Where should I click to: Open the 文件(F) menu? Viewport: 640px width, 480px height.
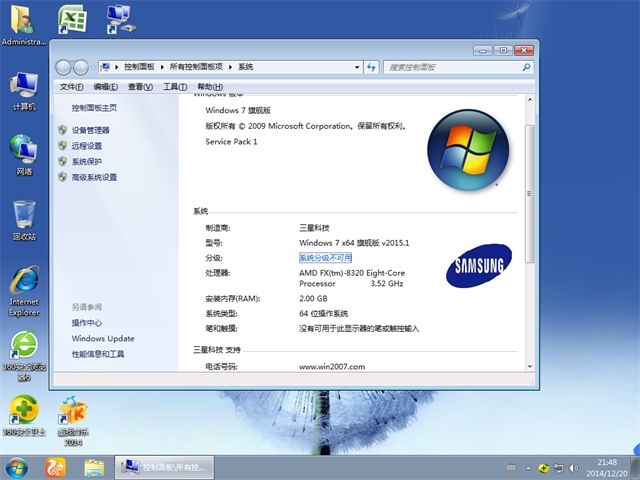point(71,87)
